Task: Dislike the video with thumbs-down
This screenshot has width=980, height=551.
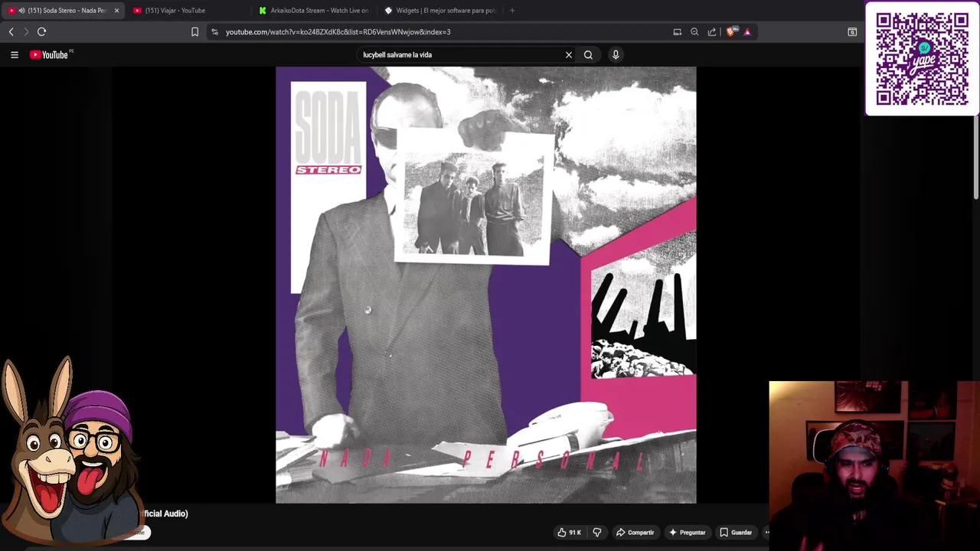Action: (597, 533)
